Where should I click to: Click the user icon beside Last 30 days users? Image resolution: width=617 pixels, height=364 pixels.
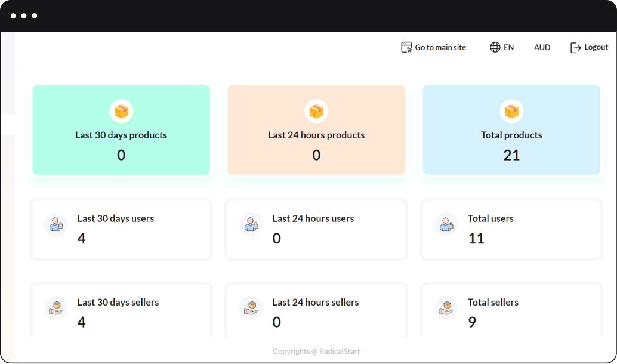(x=55, y=225)
